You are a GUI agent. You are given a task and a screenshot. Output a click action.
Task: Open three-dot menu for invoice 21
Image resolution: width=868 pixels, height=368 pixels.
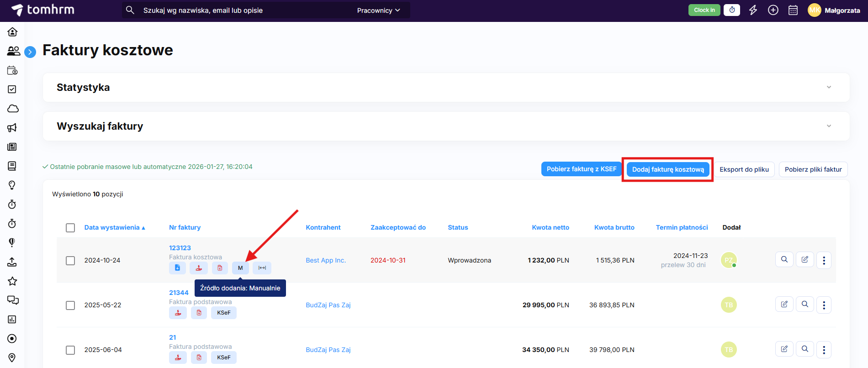click(x=824, y=350)
